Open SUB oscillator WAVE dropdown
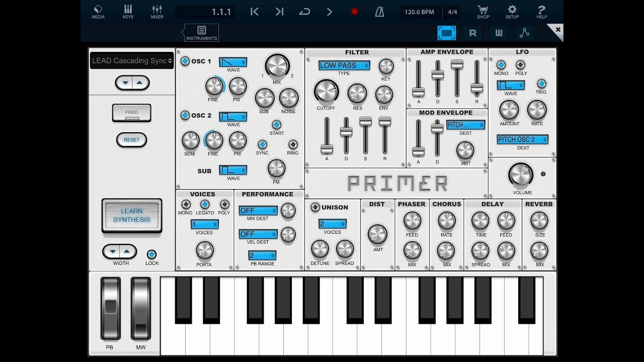Screen dimensions: 644x362 pyautogui.click(x=233, y=170)
